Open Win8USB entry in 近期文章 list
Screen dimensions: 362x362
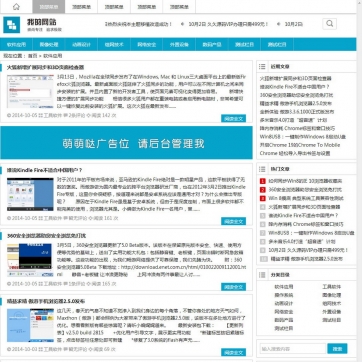point(303,137)
